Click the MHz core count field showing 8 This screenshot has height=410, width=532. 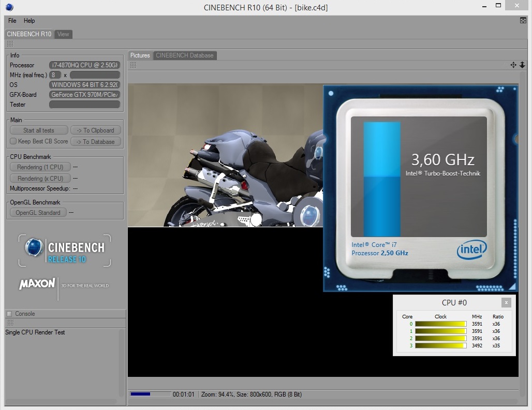[x=55, y=75]
